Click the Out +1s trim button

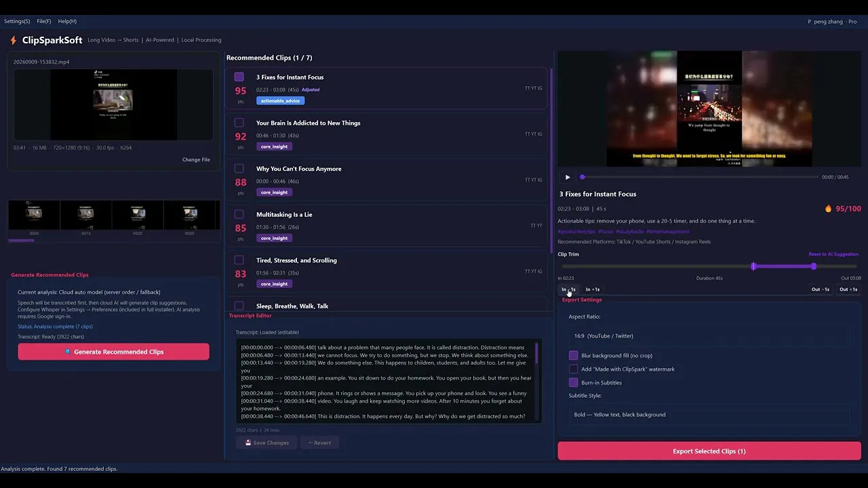click(x=848, y=289)
